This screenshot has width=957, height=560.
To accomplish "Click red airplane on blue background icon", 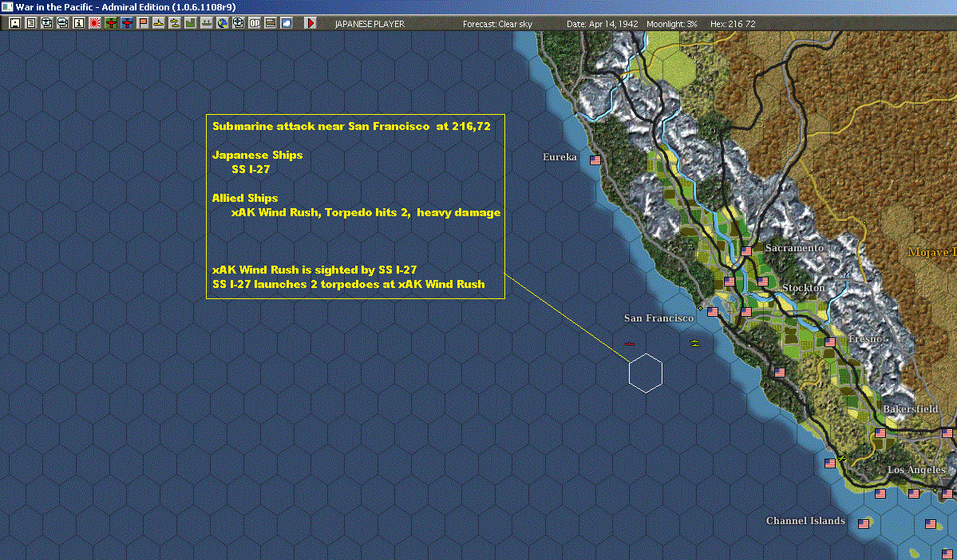I will point(126,23).
